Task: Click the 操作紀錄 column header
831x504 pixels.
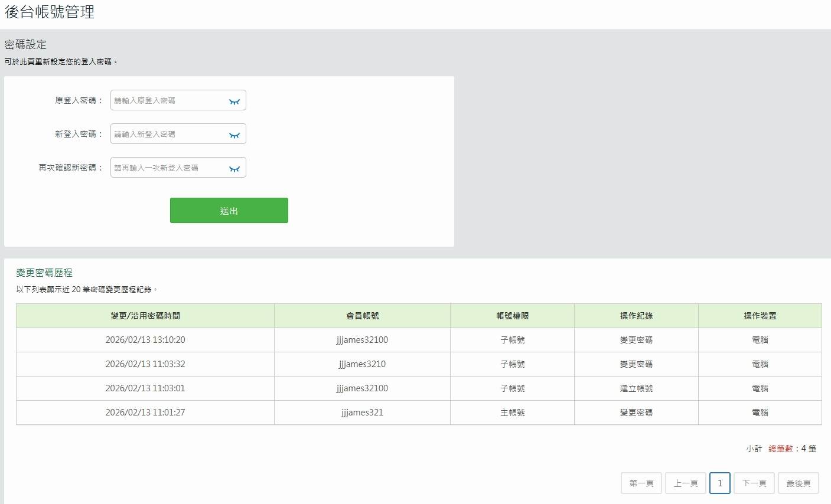Action: [636, 316]
